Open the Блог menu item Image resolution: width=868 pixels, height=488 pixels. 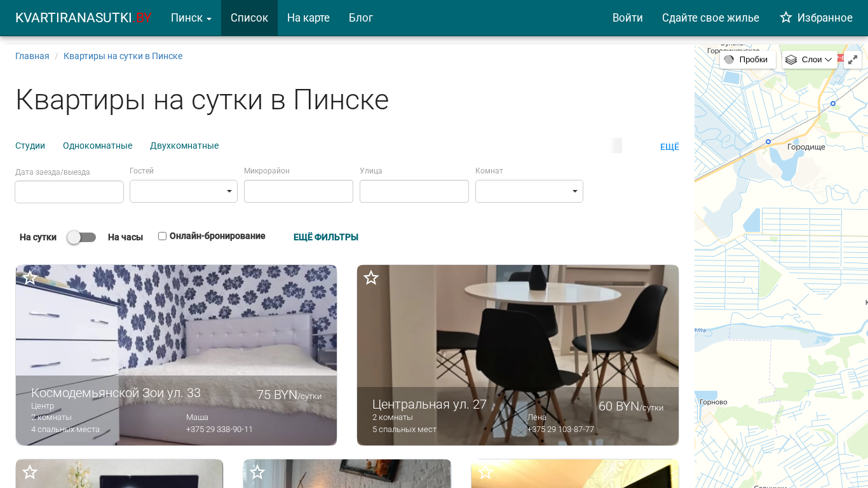[x=360, y=18]
